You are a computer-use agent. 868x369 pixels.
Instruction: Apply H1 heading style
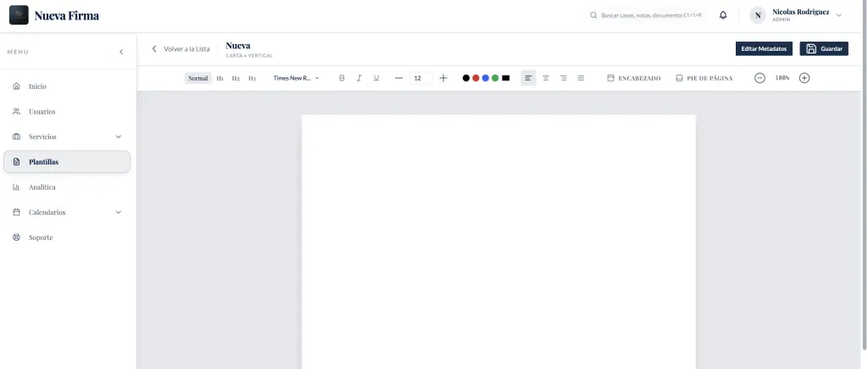[220, 78]
